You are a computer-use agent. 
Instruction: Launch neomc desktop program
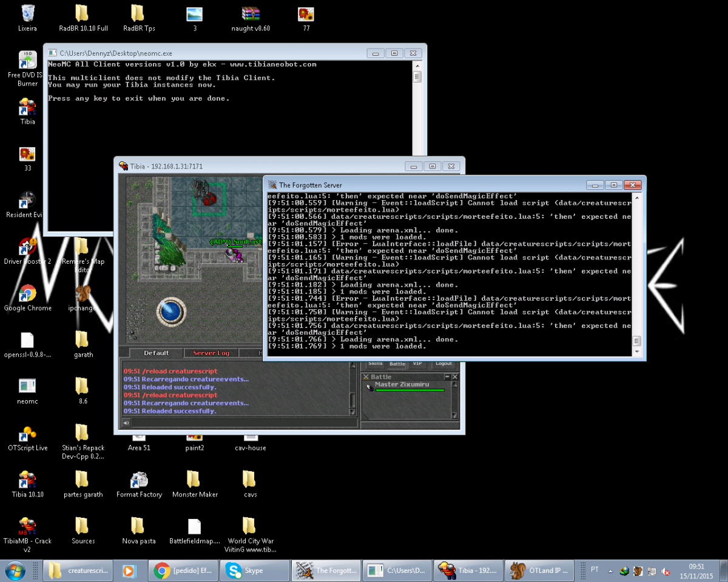[x=27, y=390]
